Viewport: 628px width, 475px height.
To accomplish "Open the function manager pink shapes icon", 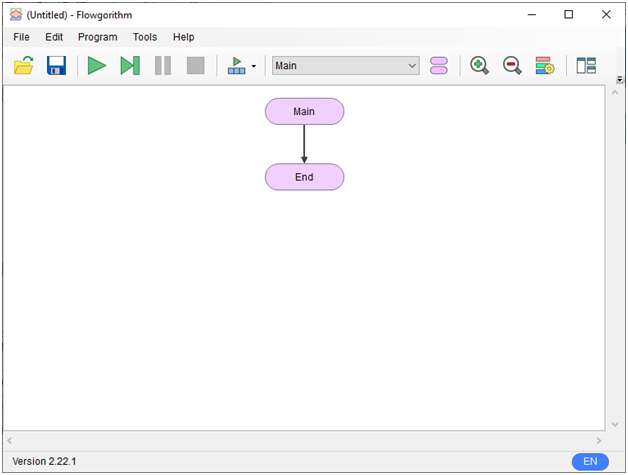I will [439, 65].
